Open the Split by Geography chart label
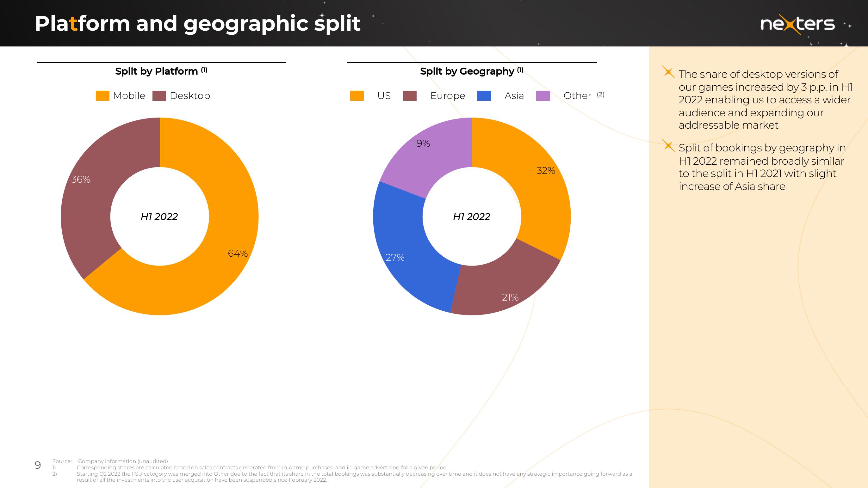Screen dimensions: 868x488 [471, 71]
